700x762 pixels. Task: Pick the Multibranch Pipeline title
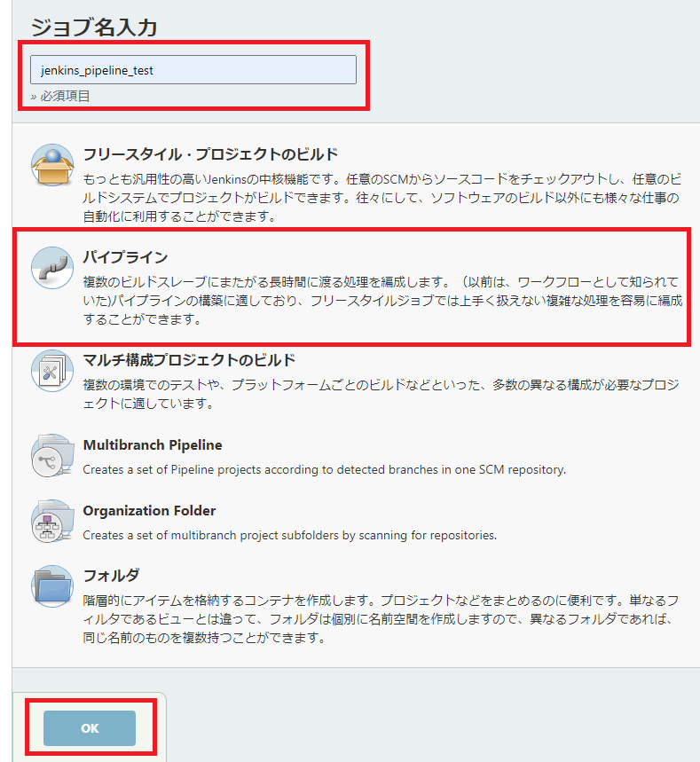coord(153,445)
